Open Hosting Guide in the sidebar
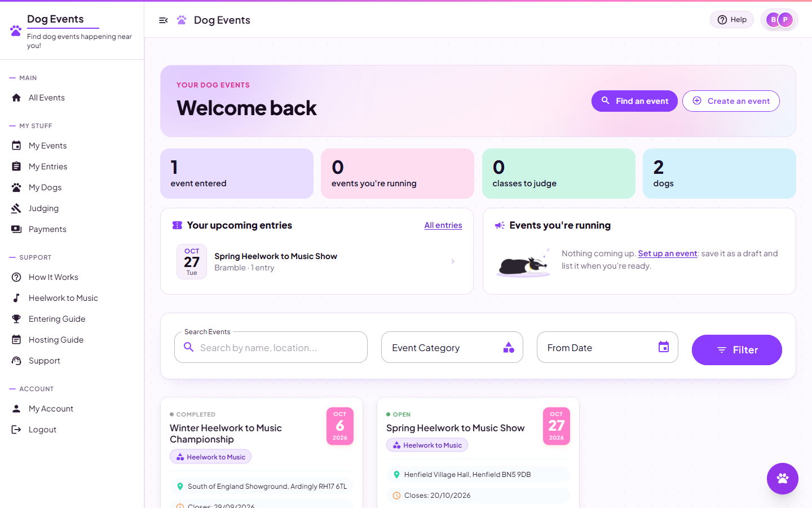 click(56, 340)
